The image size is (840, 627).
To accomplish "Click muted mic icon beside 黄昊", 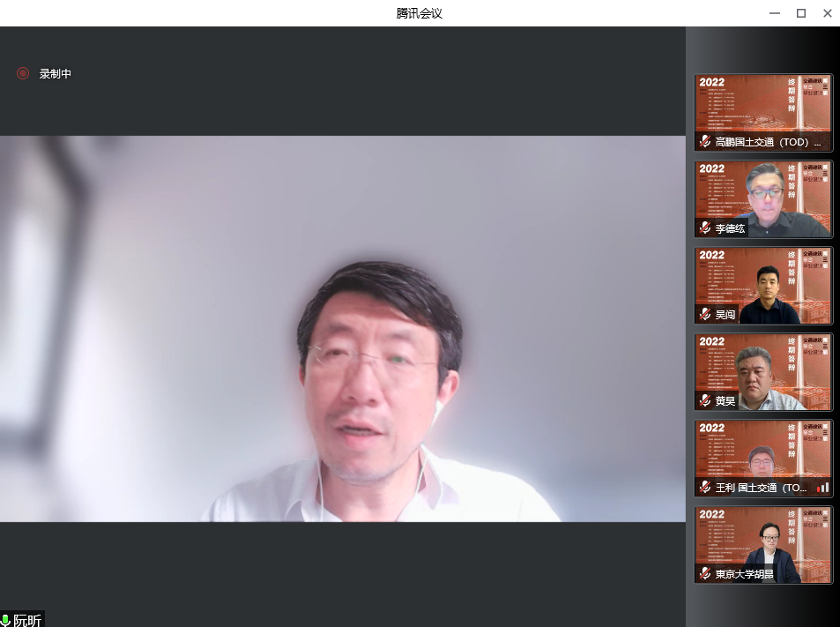I will click(x=705, y=401).
